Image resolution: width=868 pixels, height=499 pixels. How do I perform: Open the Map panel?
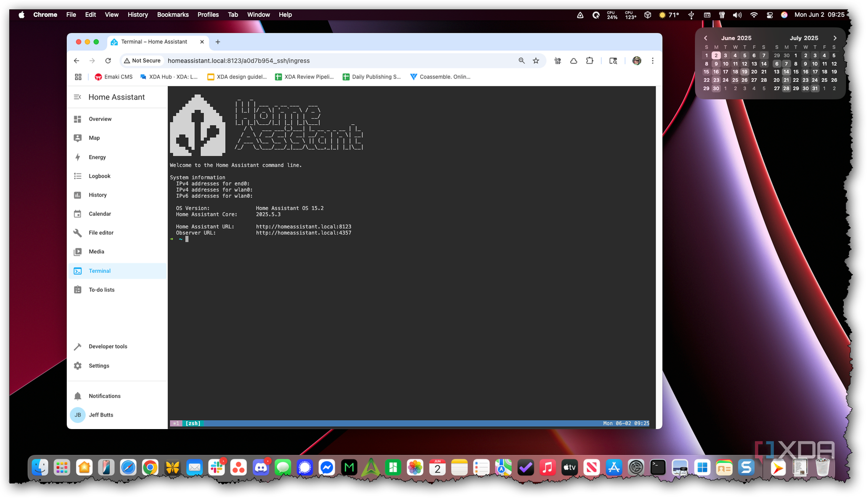(94, 138)
